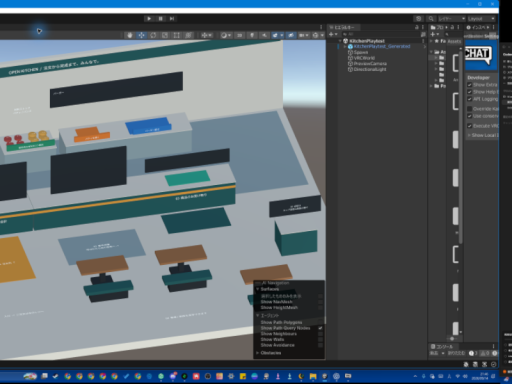Select the combined Transform tool
Screen dimensions: 512x384
pos(188,35)
